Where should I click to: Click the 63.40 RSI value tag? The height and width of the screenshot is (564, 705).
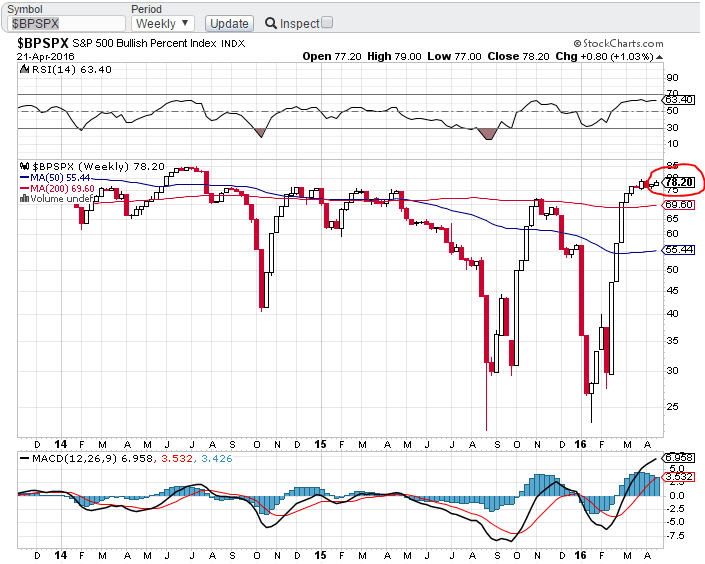point(678,99)
